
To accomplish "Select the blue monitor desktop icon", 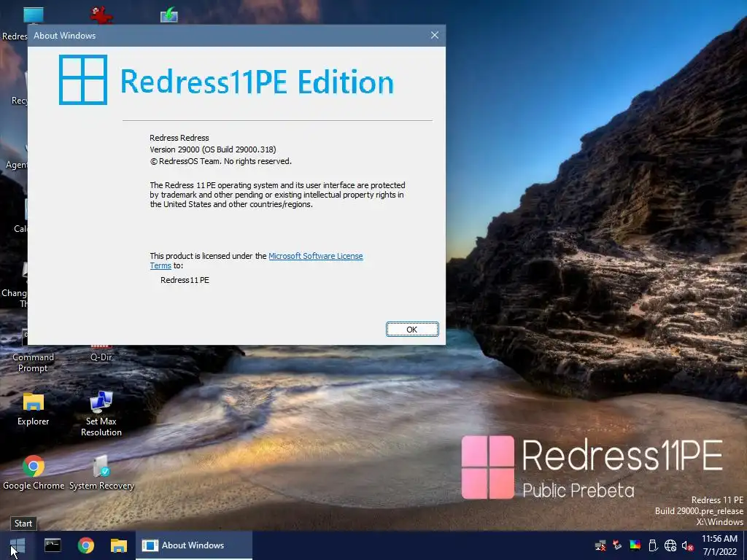I will coord(34,15).
